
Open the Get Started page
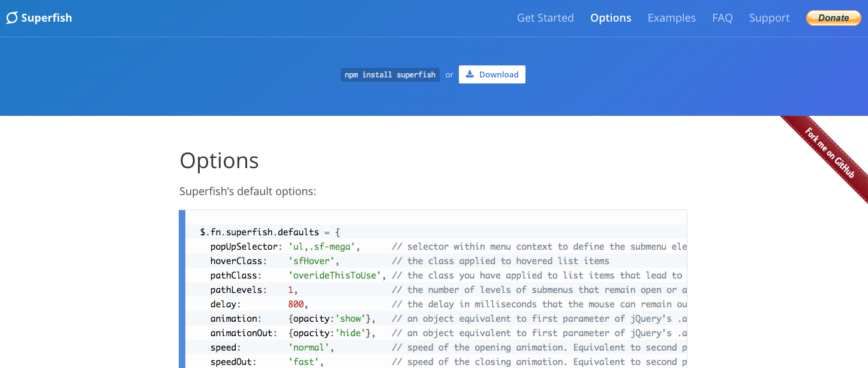pyautogui.click(x=545, y=18)
